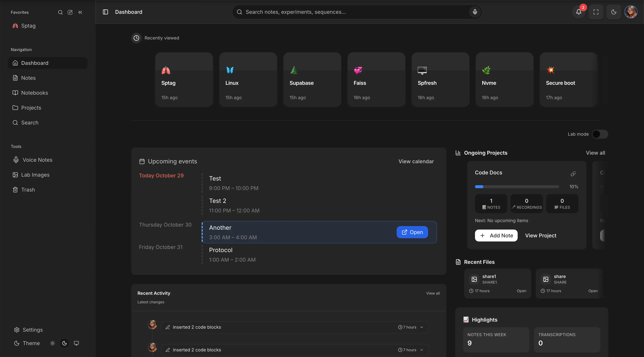Click the notifications bell icon
644x357 pixels.
click(578, 12)
